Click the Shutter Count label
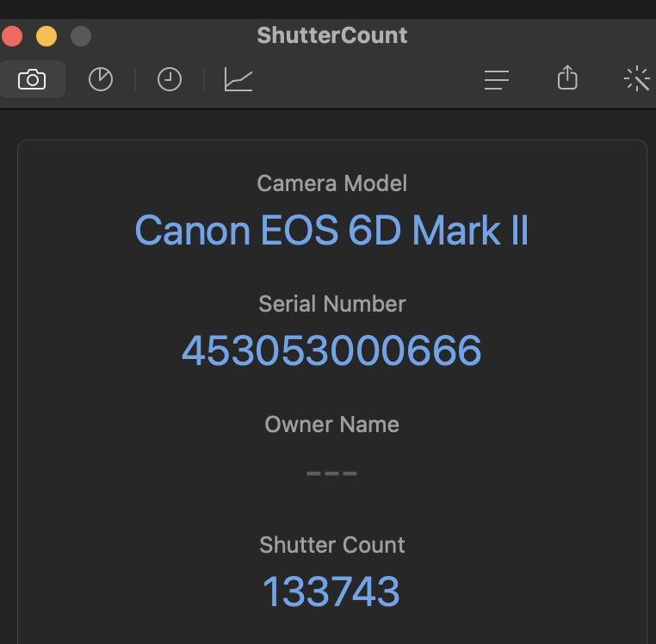 (x=331, y=545)
